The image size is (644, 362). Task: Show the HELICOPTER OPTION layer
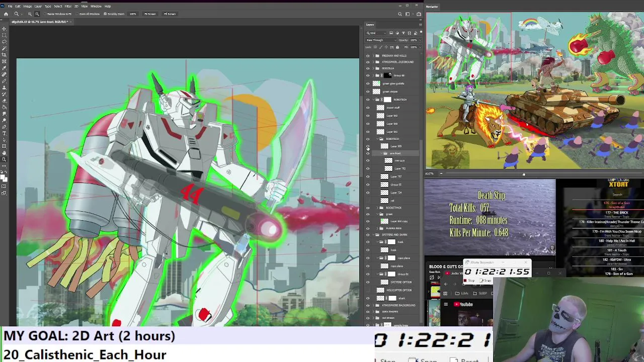pyautogui.click(x=368, y=290)
